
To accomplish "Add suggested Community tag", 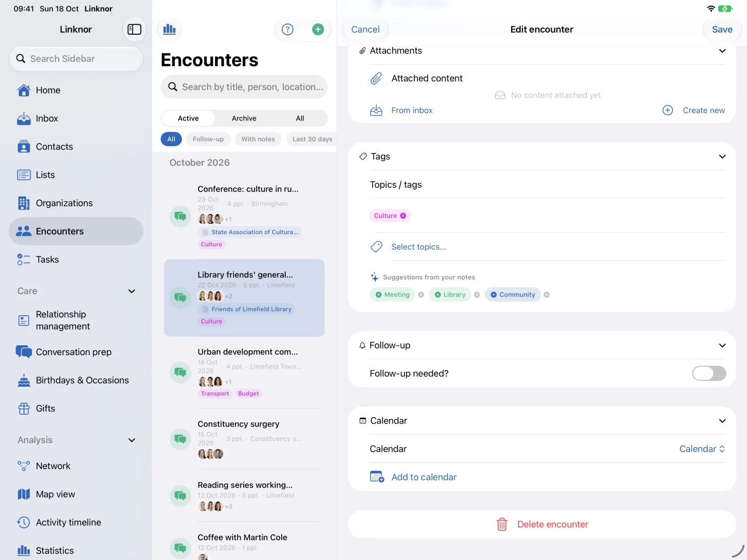I will pos(513,295).
